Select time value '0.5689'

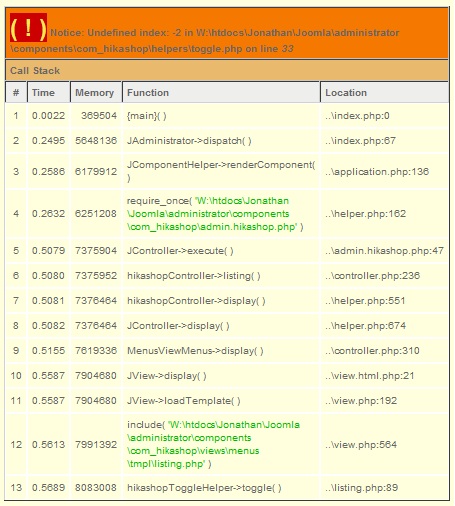pos(48,488)
